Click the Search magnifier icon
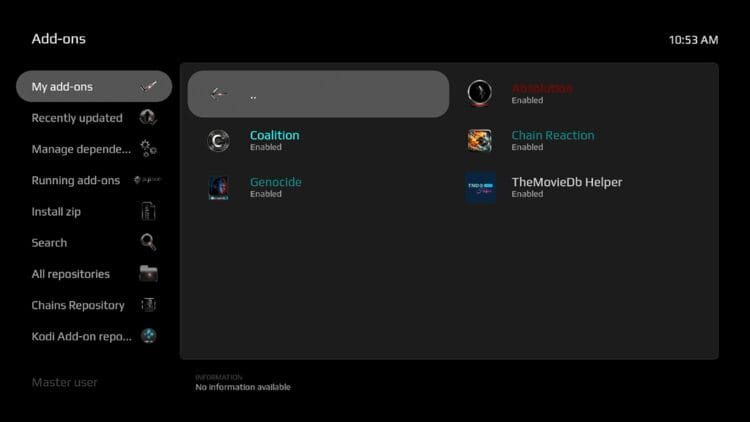The image size is (750, 422). [148, 242]
